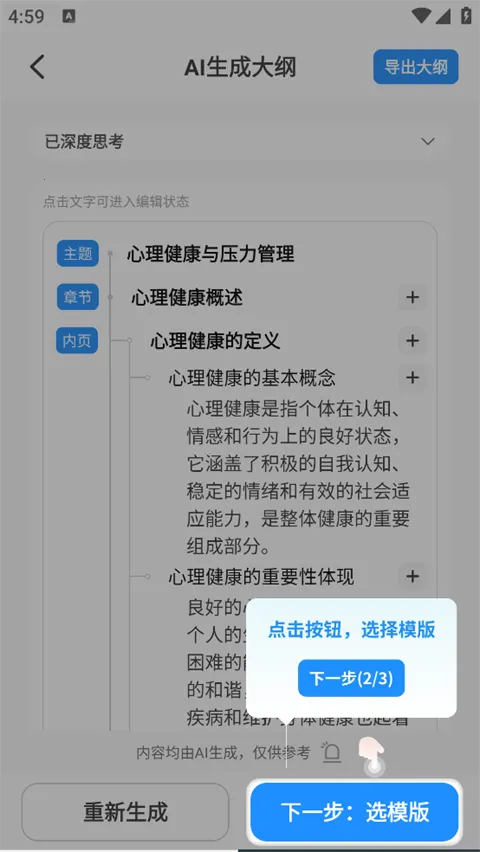480x852 pixels.
Task: Edit the paragraph starting 心理健康是指个体
Action: point(298,477)
